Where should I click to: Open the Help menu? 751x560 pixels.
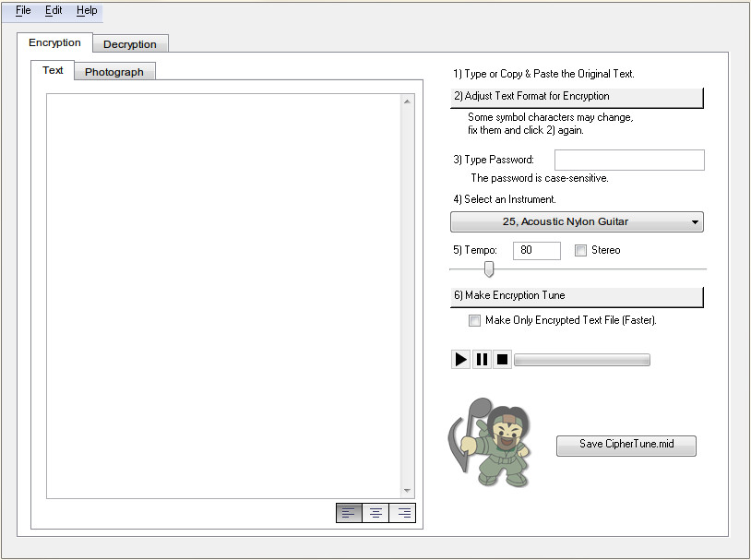tap(87, 10)
